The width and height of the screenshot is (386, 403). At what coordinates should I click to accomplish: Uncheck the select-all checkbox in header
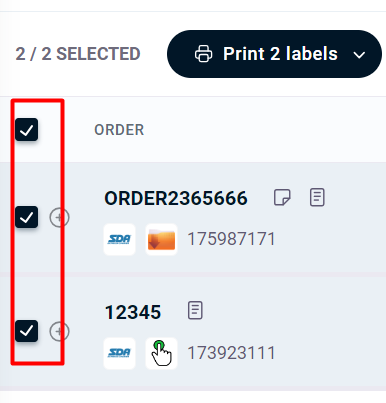tap(26, 129)
